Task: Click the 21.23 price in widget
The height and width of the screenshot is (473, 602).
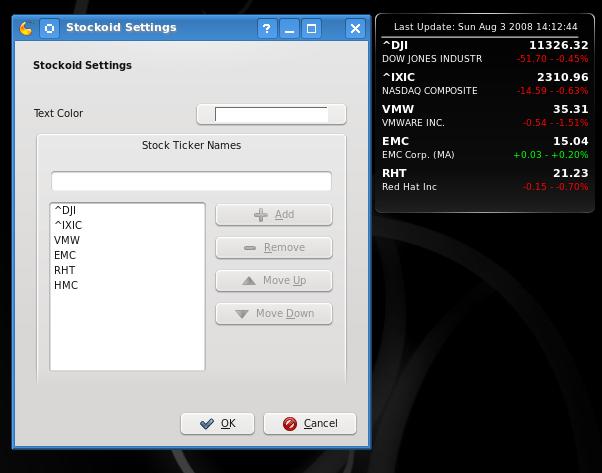Action: 571,173
